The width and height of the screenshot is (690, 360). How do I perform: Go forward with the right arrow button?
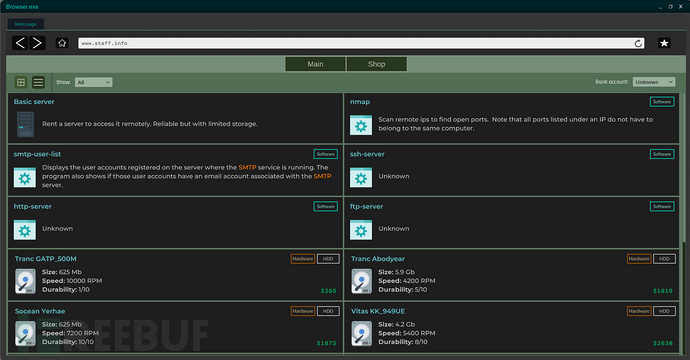coord(37,43)
